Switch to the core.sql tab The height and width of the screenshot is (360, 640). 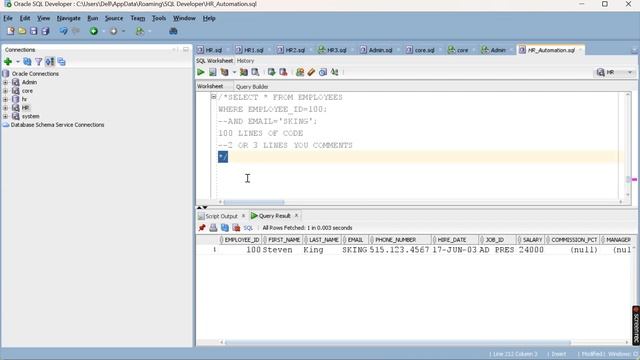[420, 50]
